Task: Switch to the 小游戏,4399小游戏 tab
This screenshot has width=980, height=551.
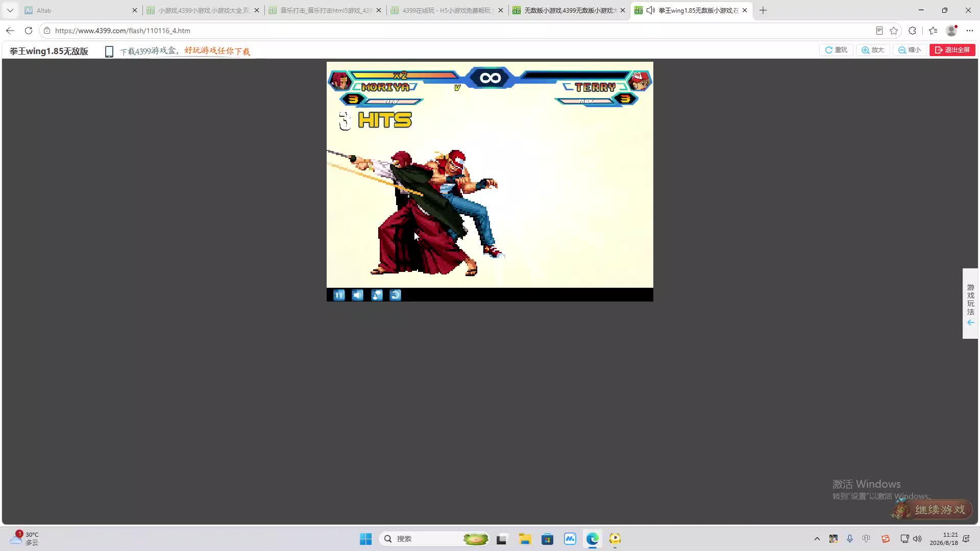Action: coord(203,10)
